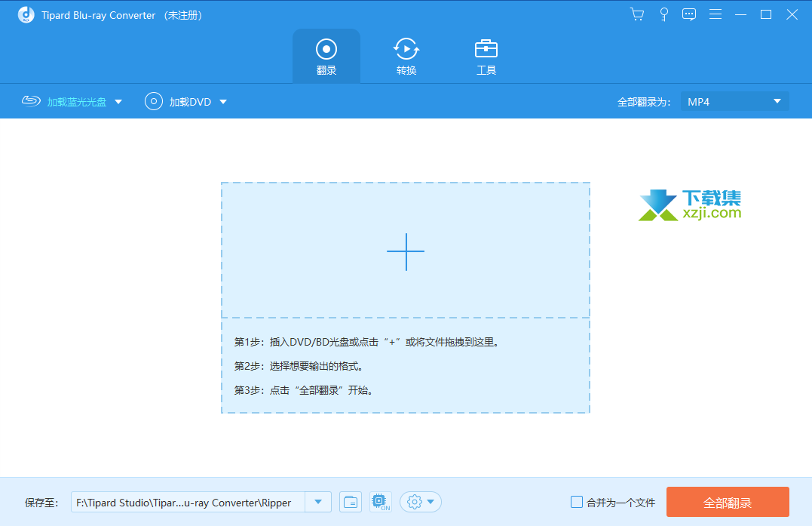
Task: Click the step text 第3步：点击“全部翻录”开始
Action: (x=304, y=390)
